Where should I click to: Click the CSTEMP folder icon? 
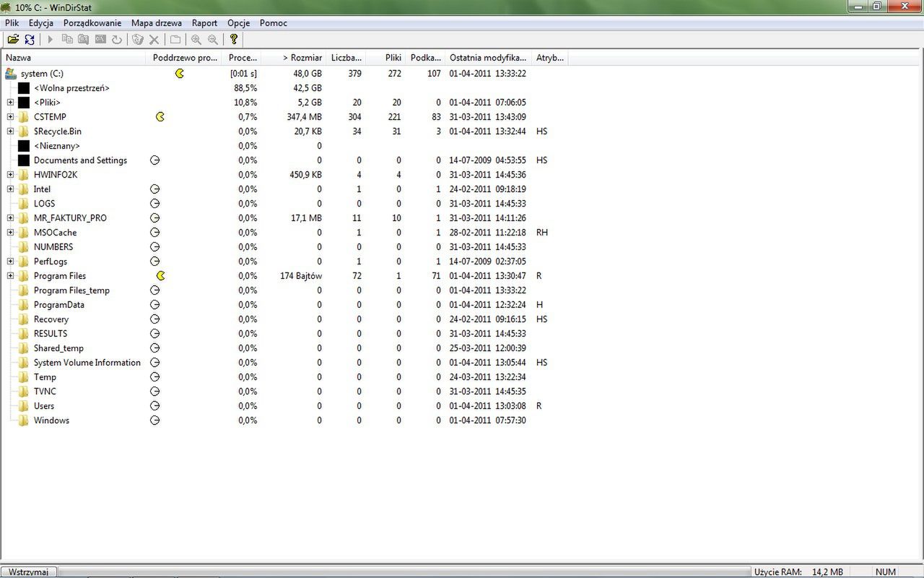pyautogui.click(x=24, y=116)
